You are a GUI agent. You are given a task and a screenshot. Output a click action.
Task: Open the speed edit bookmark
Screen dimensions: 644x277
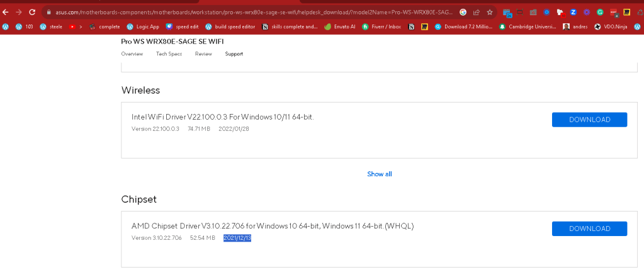click(183, 26)
